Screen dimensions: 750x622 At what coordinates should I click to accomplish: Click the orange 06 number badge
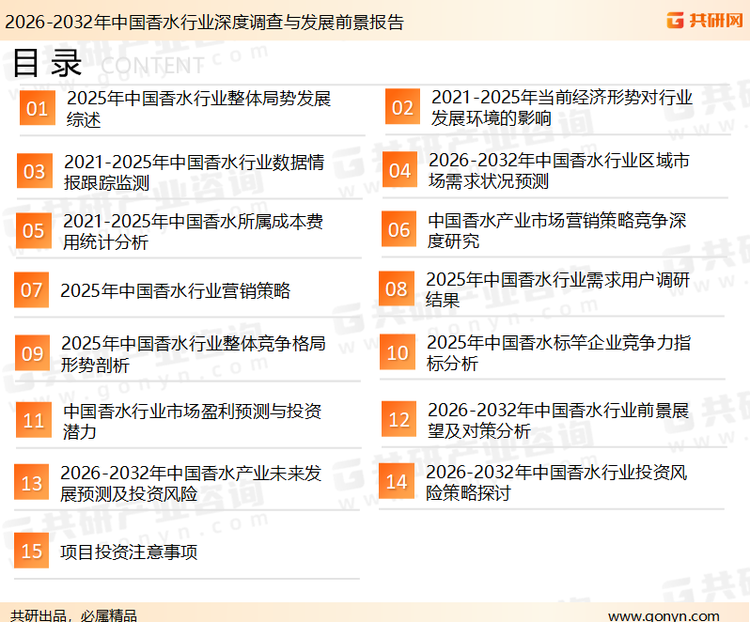point(399,229)
